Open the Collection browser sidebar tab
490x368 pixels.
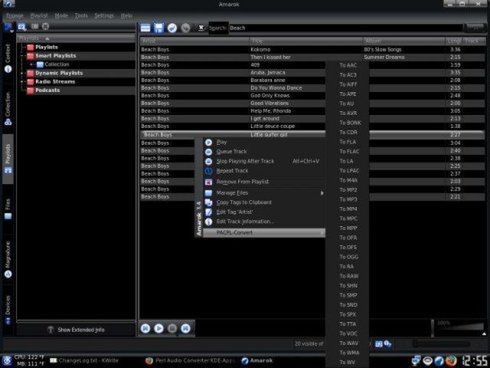point(8,109)
